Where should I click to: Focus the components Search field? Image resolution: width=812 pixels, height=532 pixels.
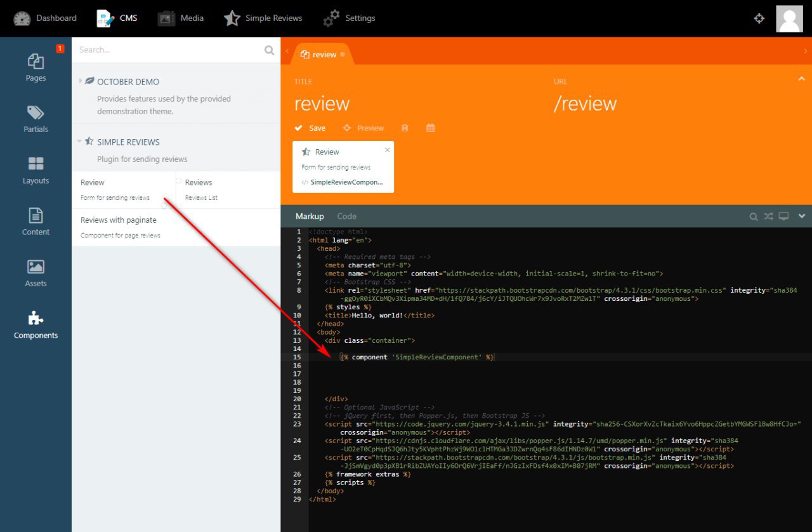click(x=168, y=50)
